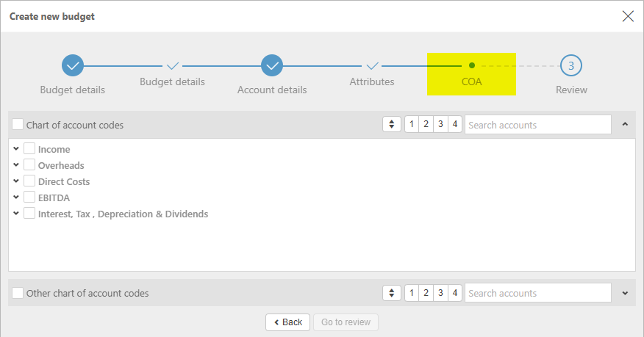This screenshot has height=337, width=644.
Task: Click the Go to review button
Action: [x=346, y=322]
